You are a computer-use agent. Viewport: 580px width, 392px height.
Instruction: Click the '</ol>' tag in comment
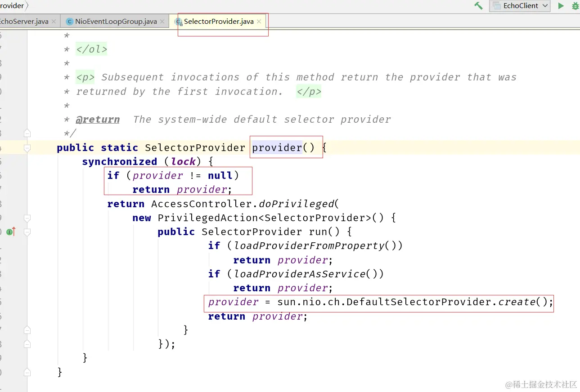tap(92, 49)
